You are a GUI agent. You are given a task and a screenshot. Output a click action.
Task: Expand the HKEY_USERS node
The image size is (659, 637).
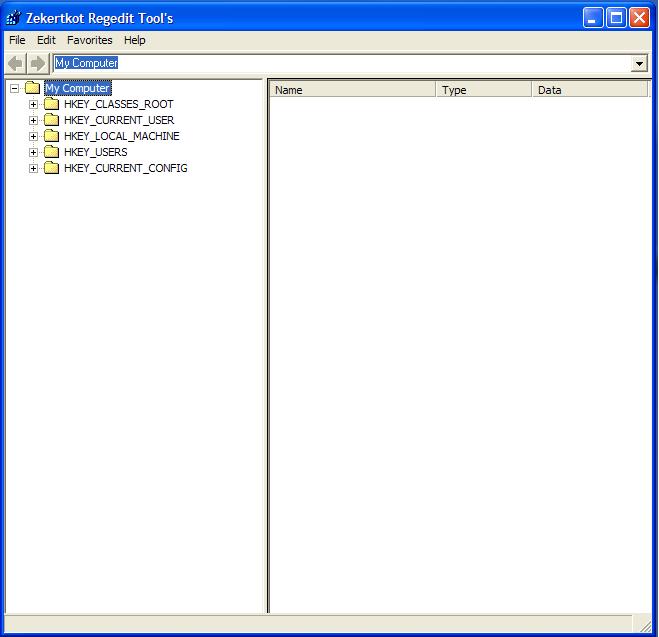click(33, 152)
